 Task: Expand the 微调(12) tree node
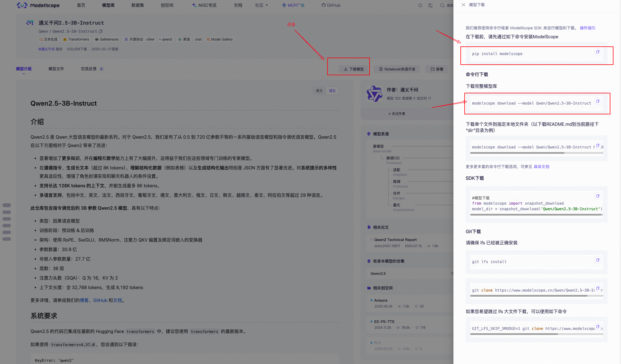pos(393,158)
